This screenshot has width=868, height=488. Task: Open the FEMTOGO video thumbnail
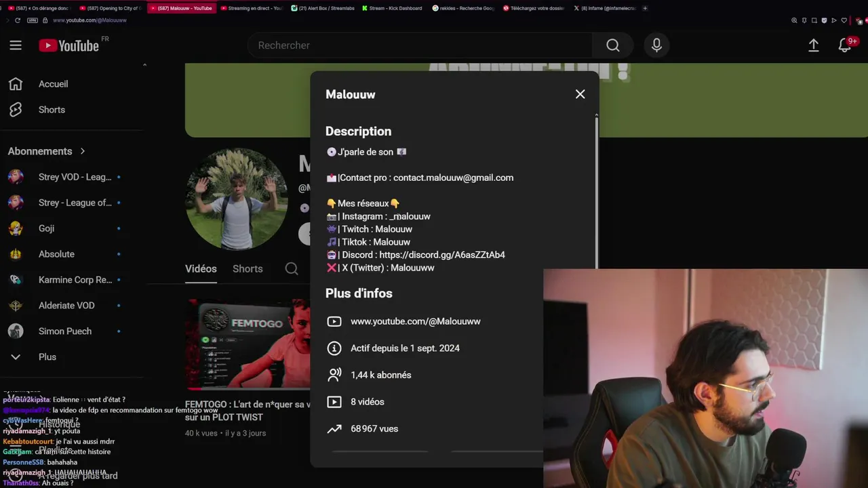coord(248,344)
